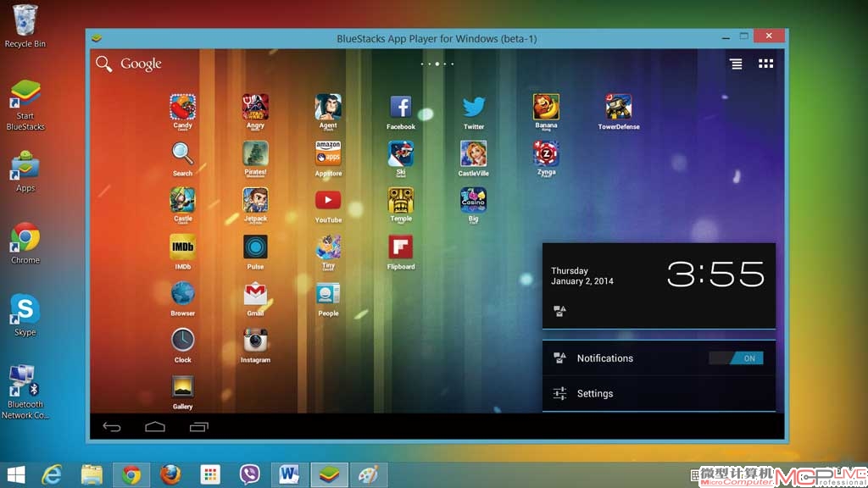Open the People contacts app
Screen dimensions: 868x488
(x=328, y=294)
